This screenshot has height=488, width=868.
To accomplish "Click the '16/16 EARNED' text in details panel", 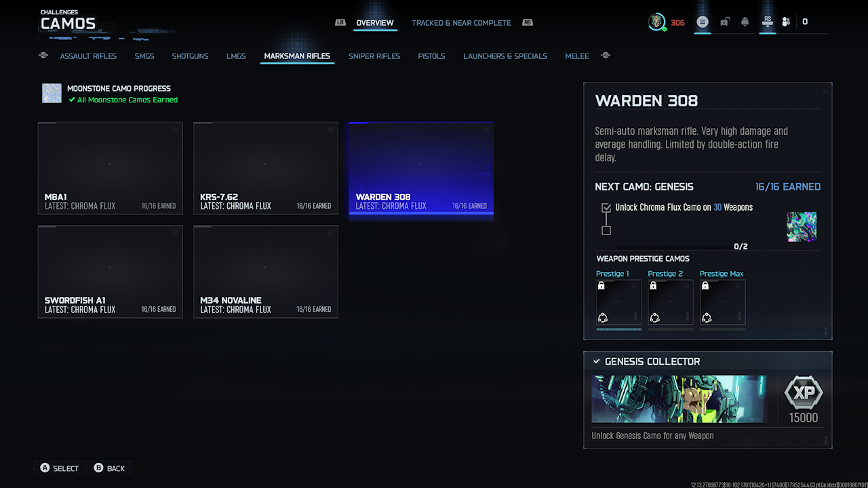I will 788,186.
